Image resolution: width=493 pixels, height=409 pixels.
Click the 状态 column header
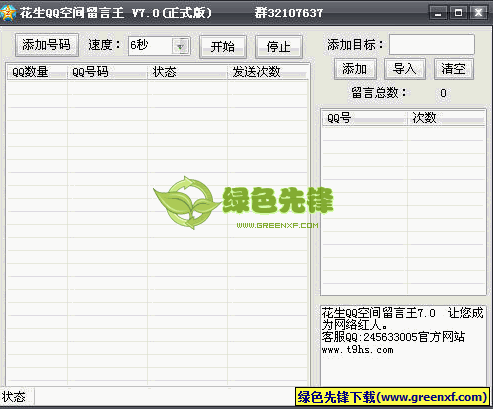187,72
